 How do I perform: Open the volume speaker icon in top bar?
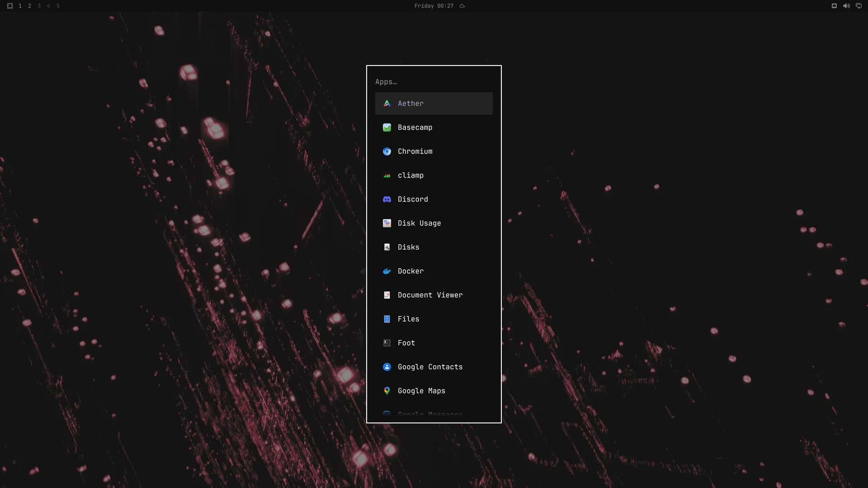846,6
